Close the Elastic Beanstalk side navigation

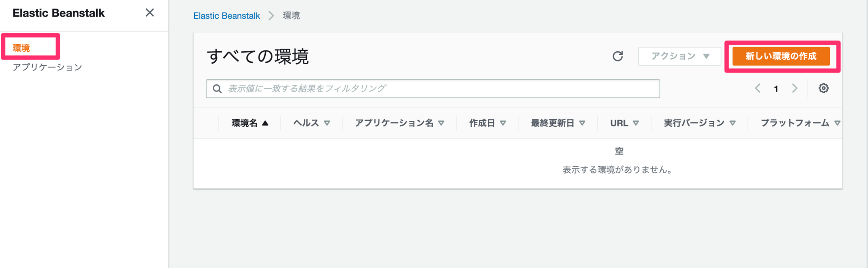149,13
